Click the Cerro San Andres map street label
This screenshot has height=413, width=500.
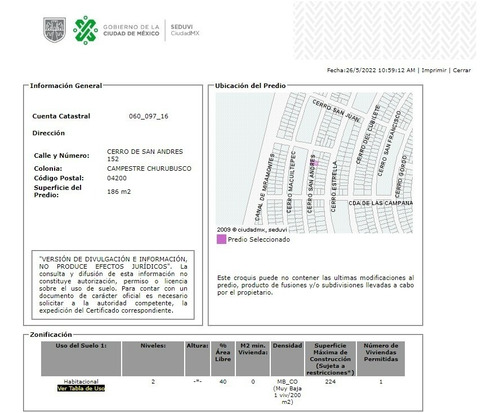pyautogui.click(x=312, y=184)
